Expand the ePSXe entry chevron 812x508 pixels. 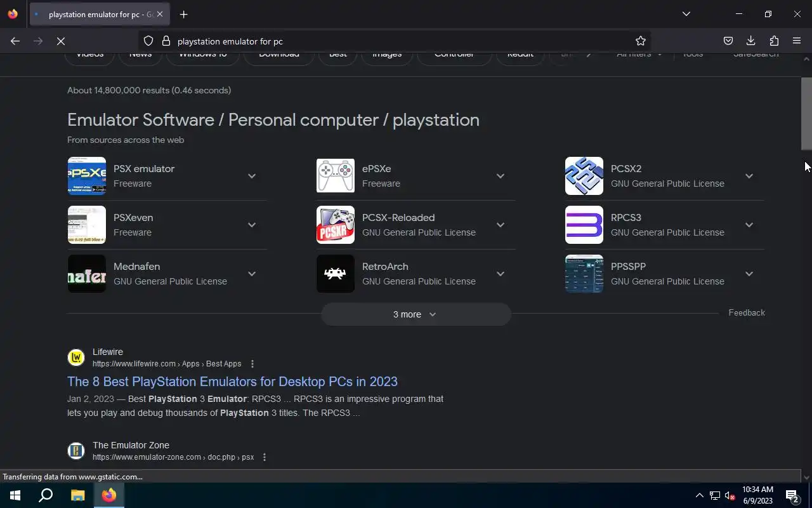pyautogui.click(x=501, y=176)
